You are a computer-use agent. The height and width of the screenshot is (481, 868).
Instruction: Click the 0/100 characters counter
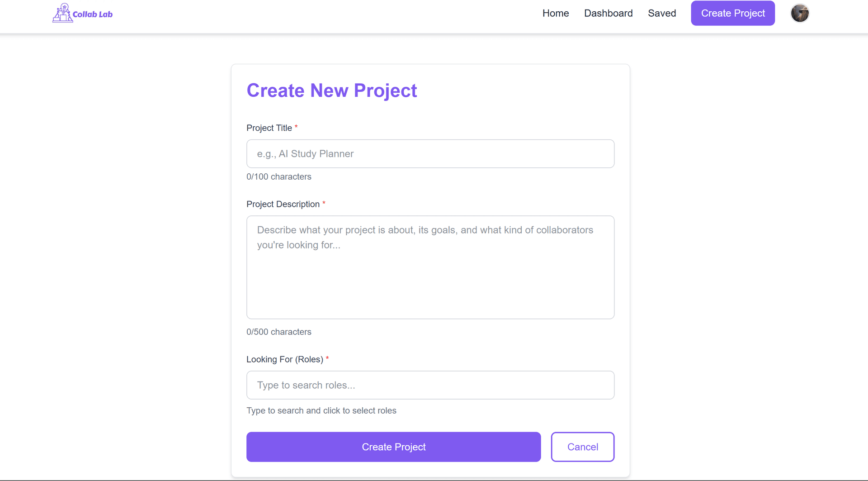(x=279, y=176)
